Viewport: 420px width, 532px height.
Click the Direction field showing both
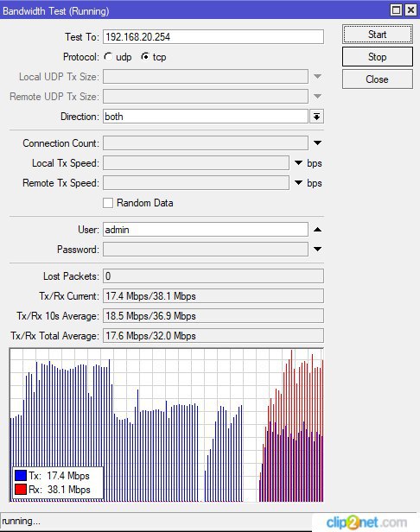tap(206, 117)
